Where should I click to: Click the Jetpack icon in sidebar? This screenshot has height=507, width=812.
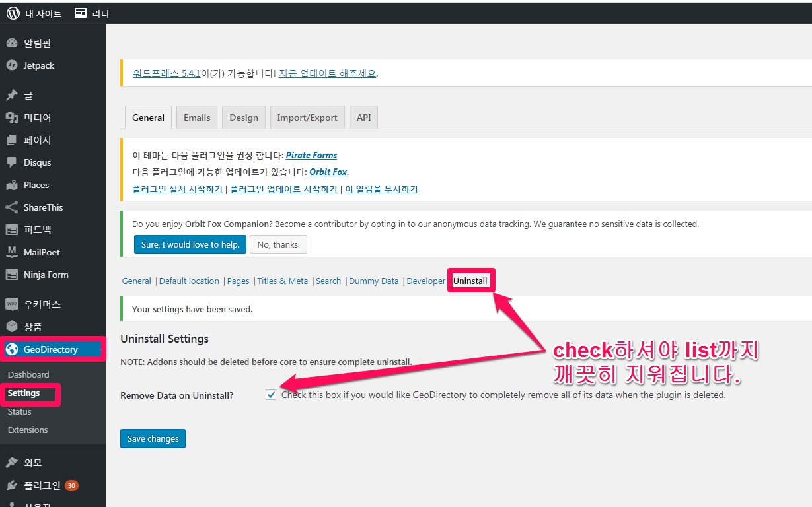coord(12,65)
